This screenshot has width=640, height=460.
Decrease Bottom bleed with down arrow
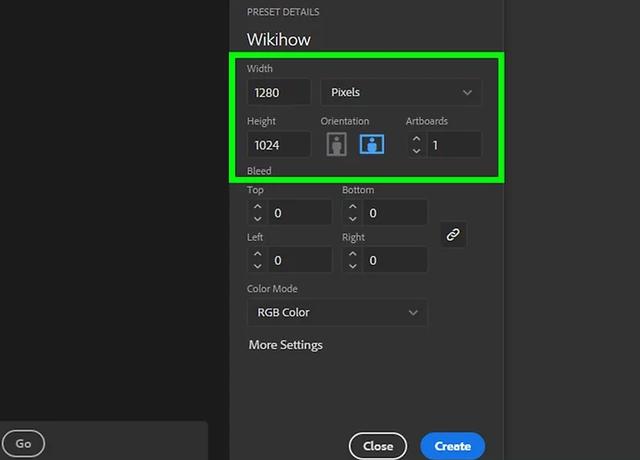353,219
